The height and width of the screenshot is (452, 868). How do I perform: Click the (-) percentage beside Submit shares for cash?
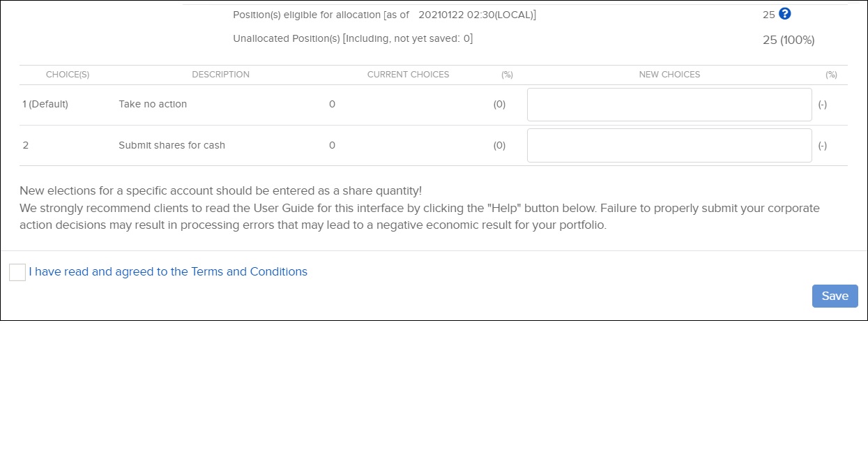click(822, 146)
